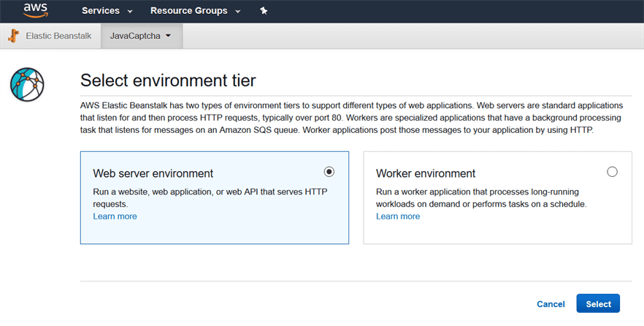Image resolution: width=644 pixels, height=326 pixels.
Task: Choose the Worker environment radio button
Action: (x=612, y=172)
